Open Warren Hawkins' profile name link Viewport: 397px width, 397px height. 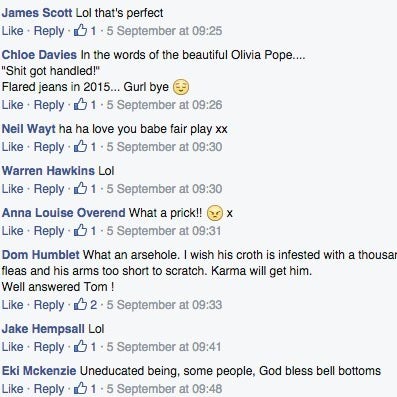[48, 171]
